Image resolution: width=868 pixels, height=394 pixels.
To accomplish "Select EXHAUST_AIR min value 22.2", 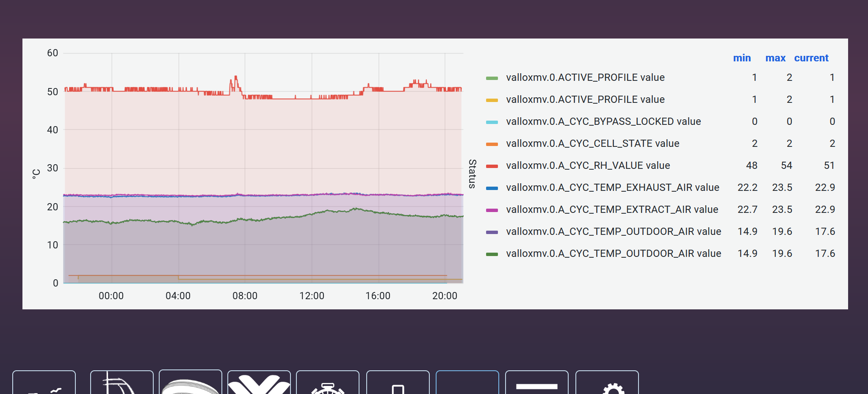I will (747, 187).
